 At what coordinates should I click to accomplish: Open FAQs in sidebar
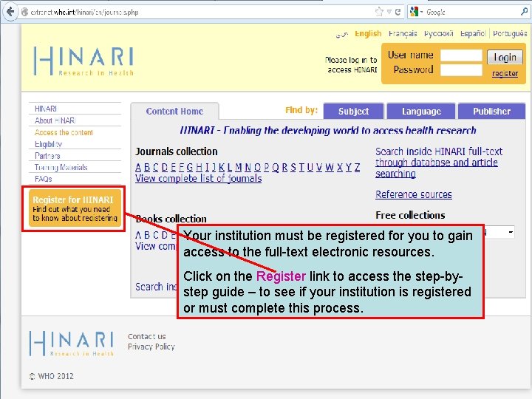tap(43, 179)
